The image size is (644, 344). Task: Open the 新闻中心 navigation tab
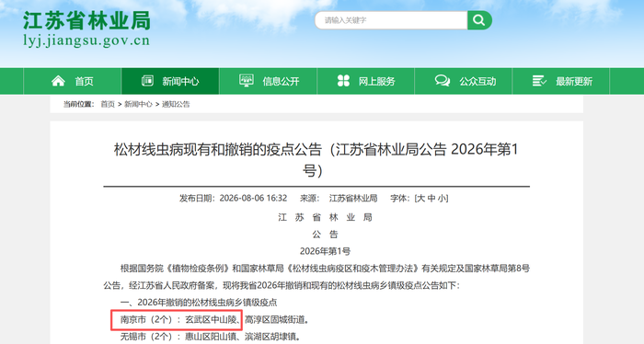(x=170, y=81)
